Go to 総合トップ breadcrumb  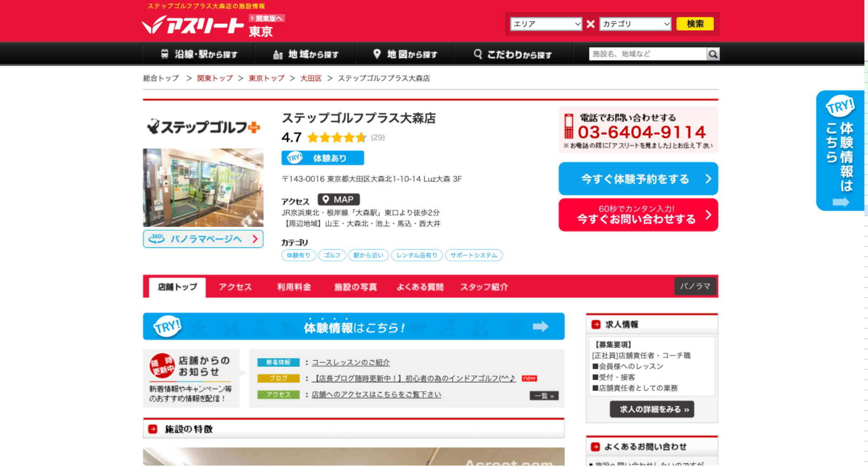click(x=161, y=78)
